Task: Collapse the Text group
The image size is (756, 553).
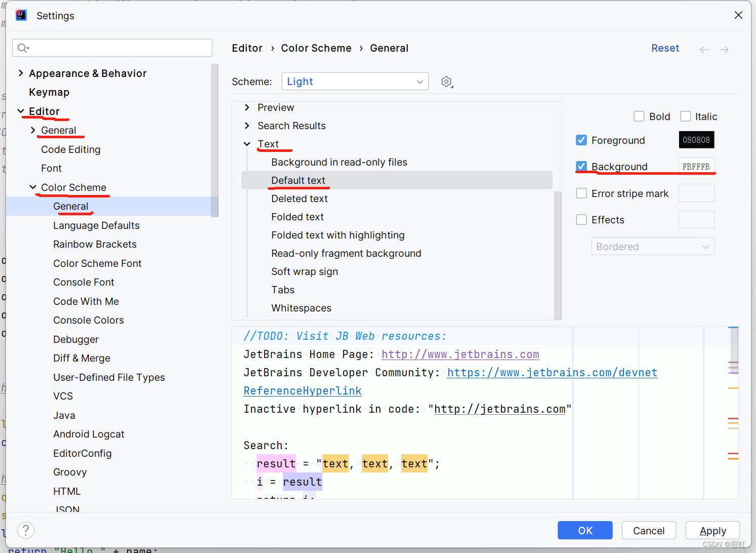Action: point(247,144)
